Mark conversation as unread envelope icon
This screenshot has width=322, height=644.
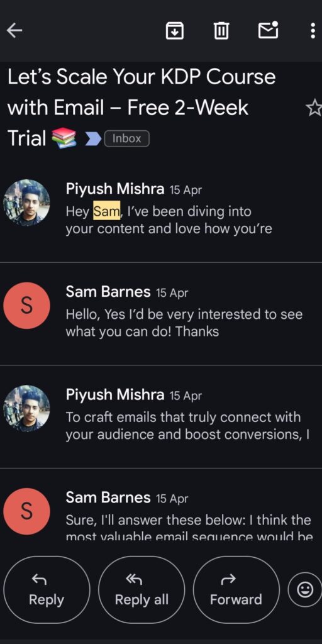click(x=268, y=30)
